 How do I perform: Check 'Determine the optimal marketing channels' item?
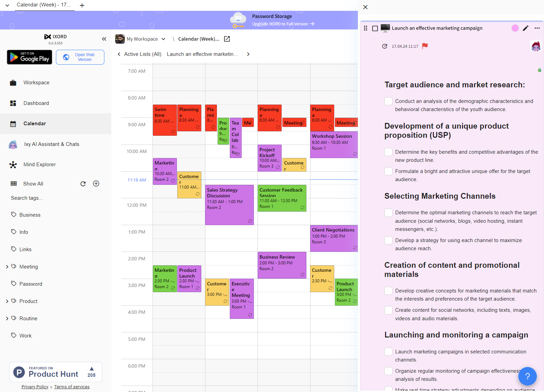[388, 213]
